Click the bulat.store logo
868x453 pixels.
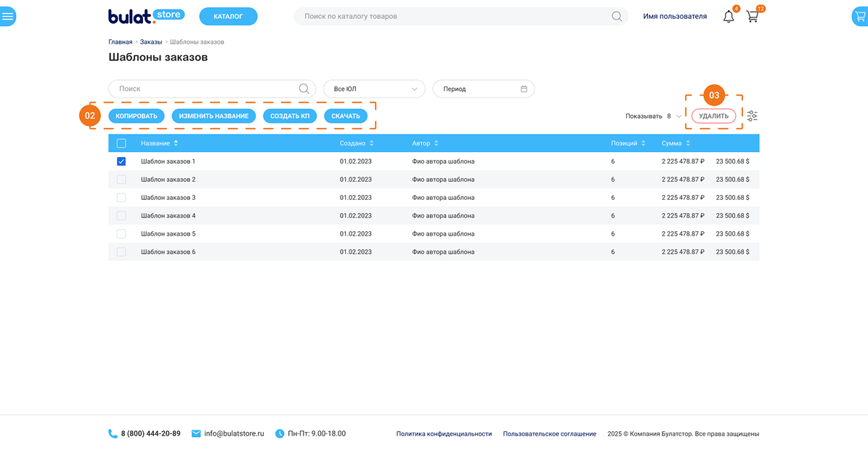coord(146,16)
